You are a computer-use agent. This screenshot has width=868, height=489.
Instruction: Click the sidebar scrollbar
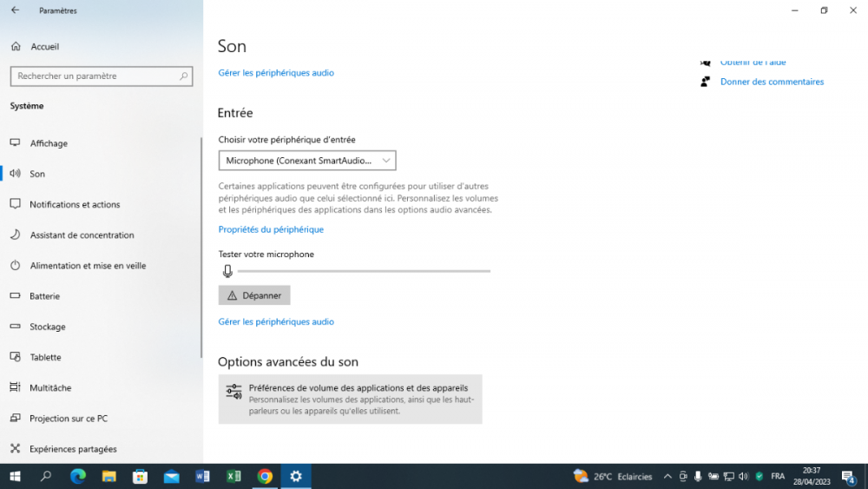point(201,248)
